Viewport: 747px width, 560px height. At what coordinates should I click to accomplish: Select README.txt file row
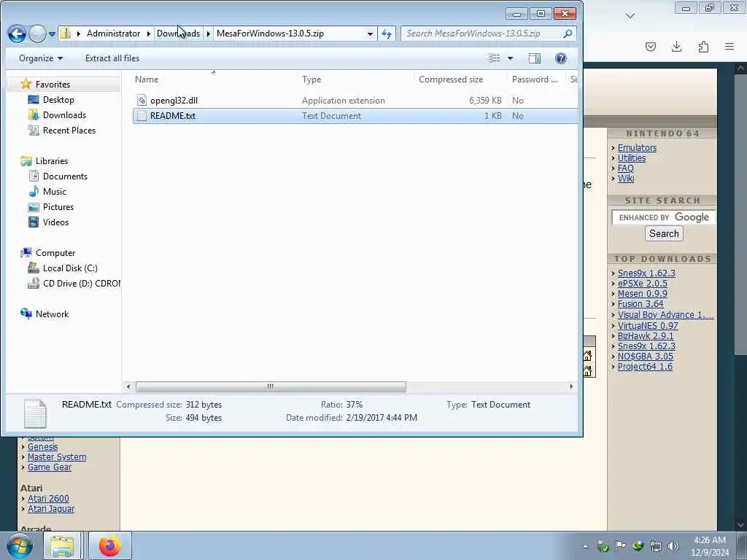coord(355,116)
